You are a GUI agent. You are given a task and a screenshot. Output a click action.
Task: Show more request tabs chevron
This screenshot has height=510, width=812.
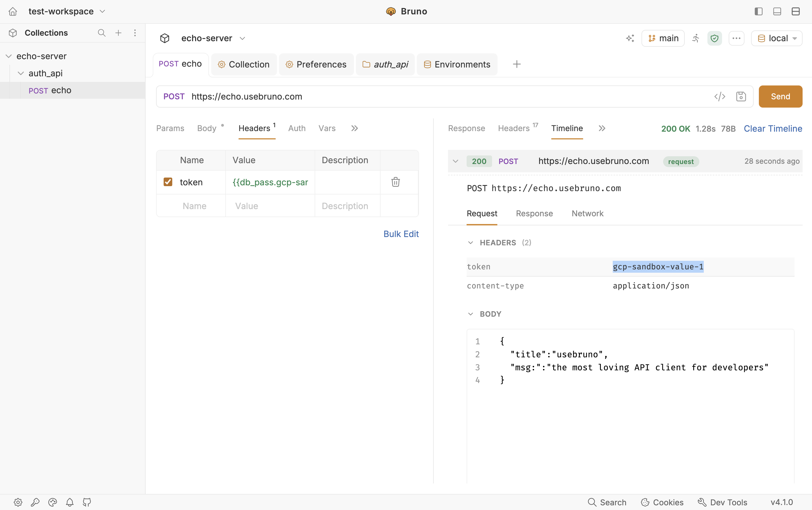355,128
